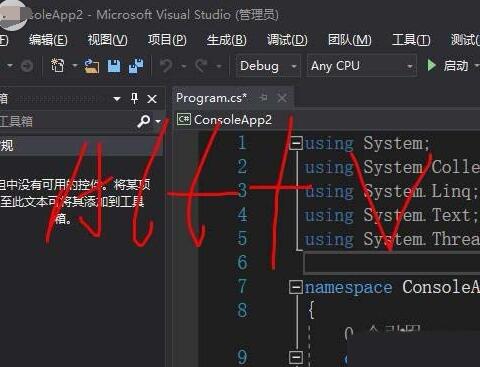Open the Debug configuration dropdown
This screenshot has width=480, height=367.
pyautogui.click(x=268, y=66)
